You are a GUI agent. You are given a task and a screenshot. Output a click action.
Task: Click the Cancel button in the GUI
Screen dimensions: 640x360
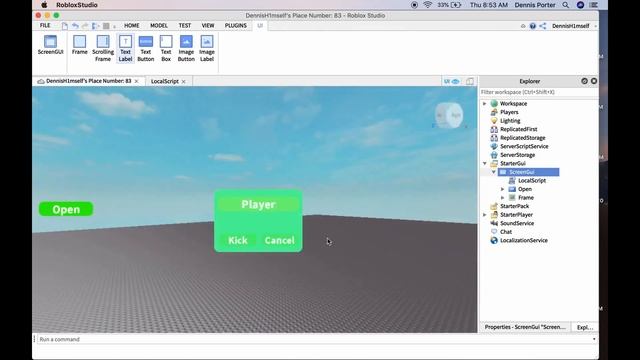(279, 240)
